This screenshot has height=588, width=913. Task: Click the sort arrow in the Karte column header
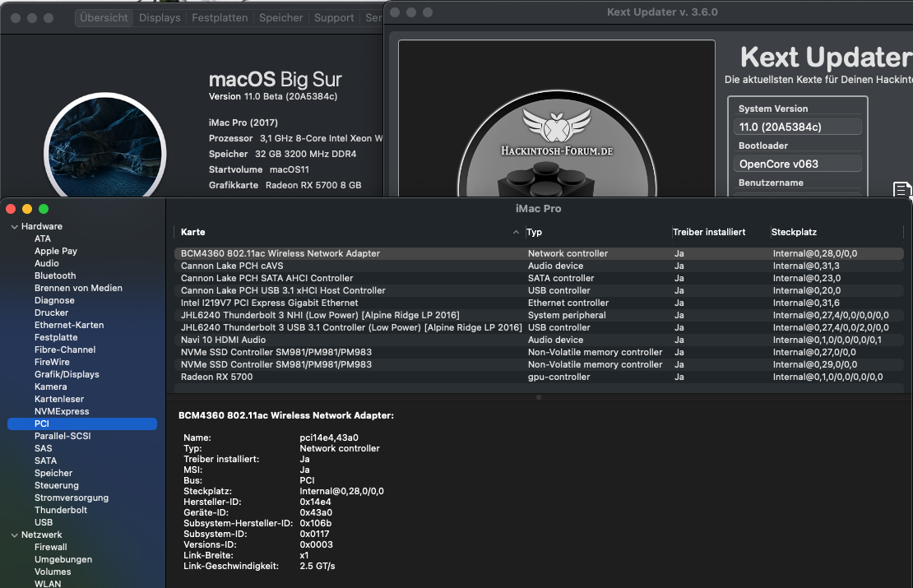(x=517, y=233)
